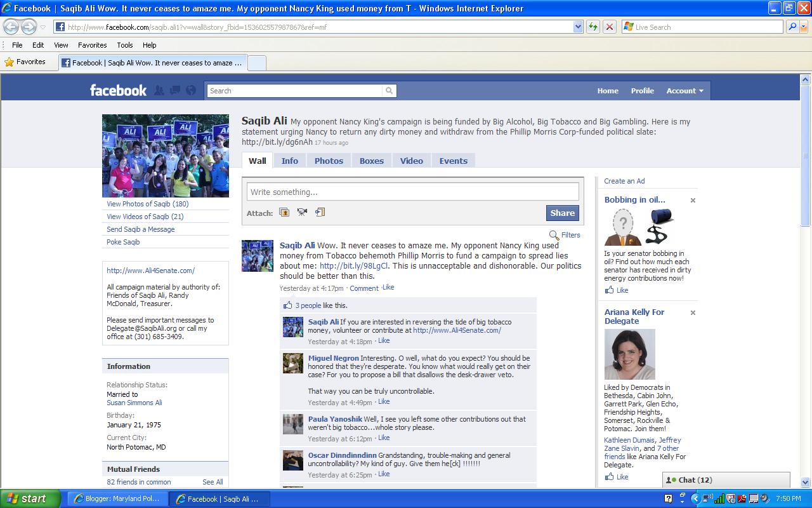Switch to the Photos tab
Image resolution: width=812 pixels, height=508 pixels.
coord(329,161)
